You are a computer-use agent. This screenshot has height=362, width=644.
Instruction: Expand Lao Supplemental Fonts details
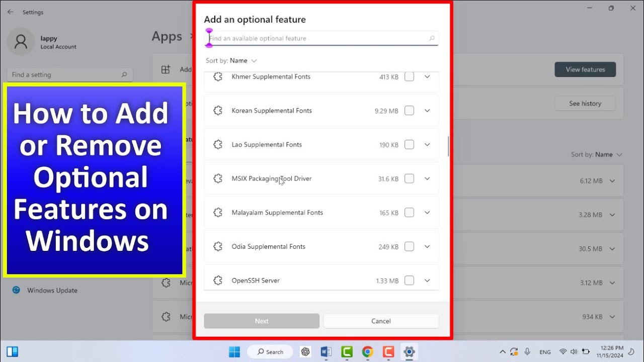point(427,145)
